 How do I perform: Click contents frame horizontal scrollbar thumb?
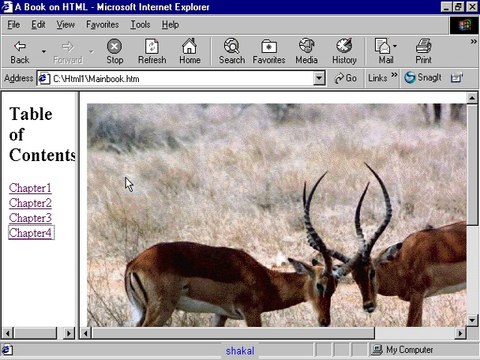(35, 333)
